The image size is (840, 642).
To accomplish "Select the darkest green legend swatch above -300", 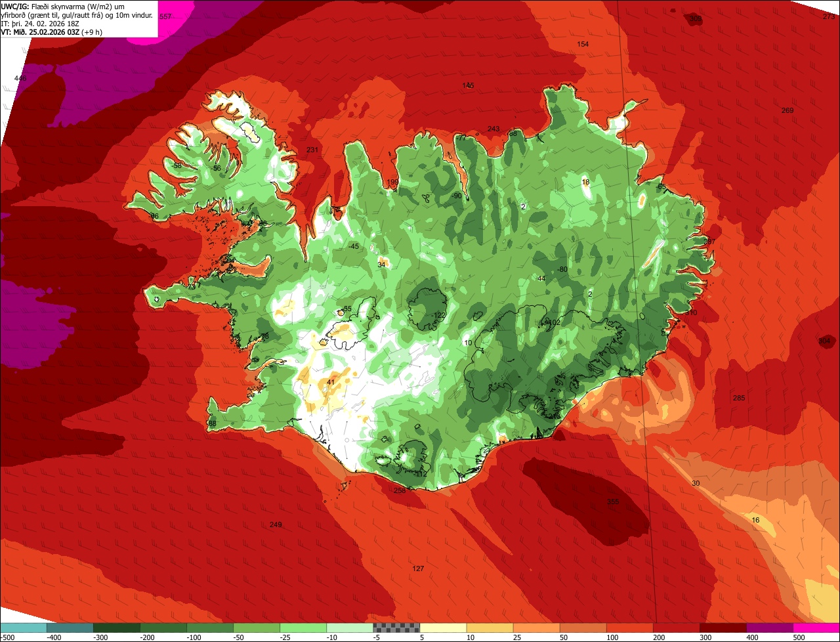I will click(x=117, y=628).
